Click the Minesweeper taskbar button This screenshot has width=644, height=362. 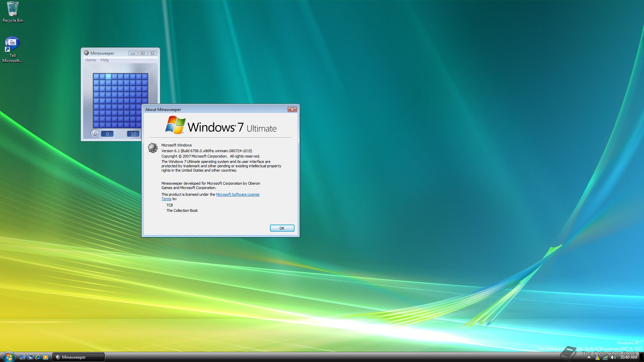click(x=78, y=357)
